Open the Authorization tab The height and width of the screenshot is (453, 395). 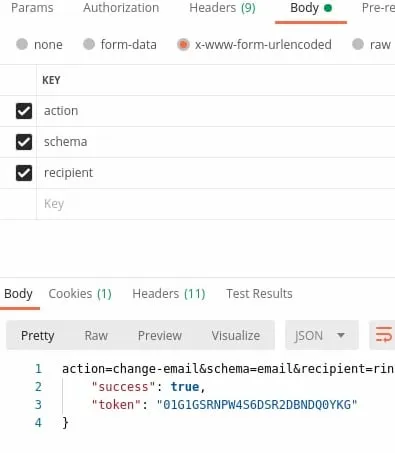121,8
